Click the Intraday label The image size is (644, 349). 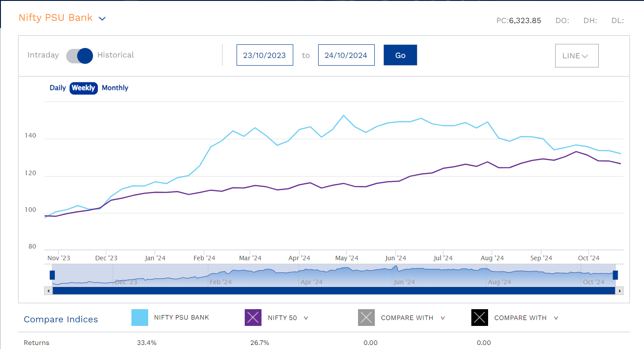[43, 55]
